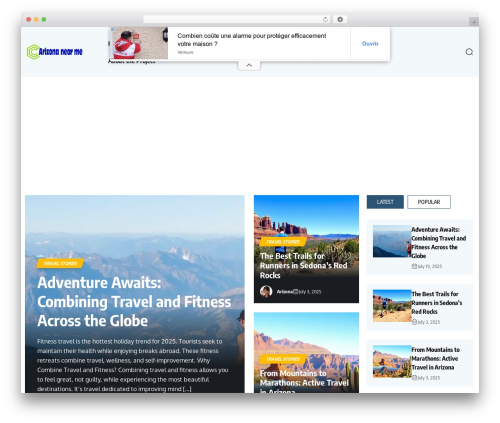The width and height of the screenshot is (500, 423).
Task: Click calendar icon beside July 3 on Sedona card
Action: 296,292
